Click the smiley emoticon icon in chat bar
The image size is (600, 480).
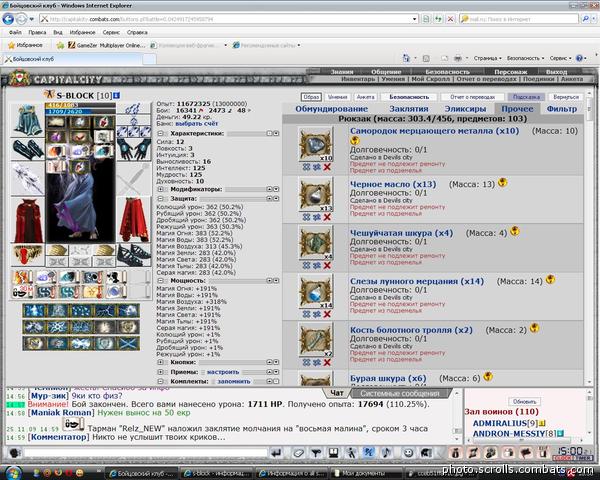coord(408,453)
